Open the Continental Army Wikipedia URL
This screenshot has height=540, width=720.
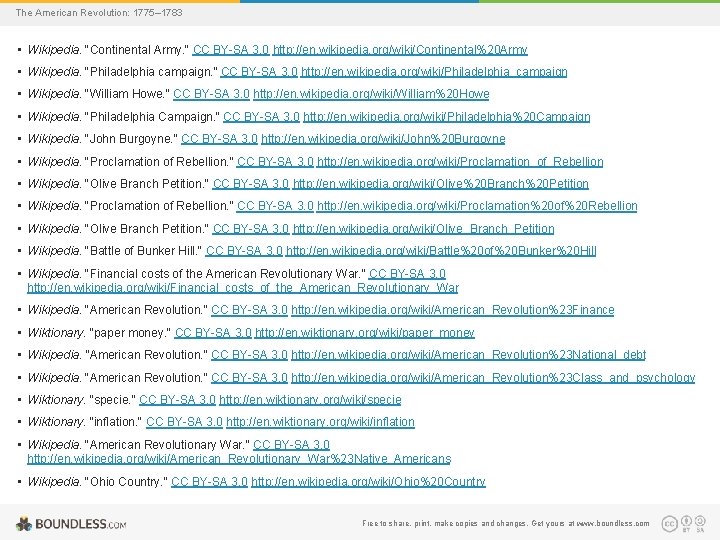(400, 50)
